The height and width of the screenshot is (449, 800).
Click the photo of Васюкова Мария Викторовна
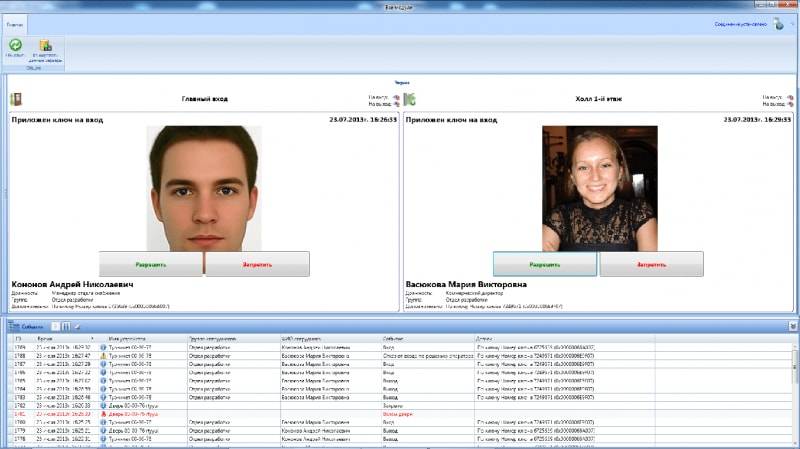click(599, 188)
